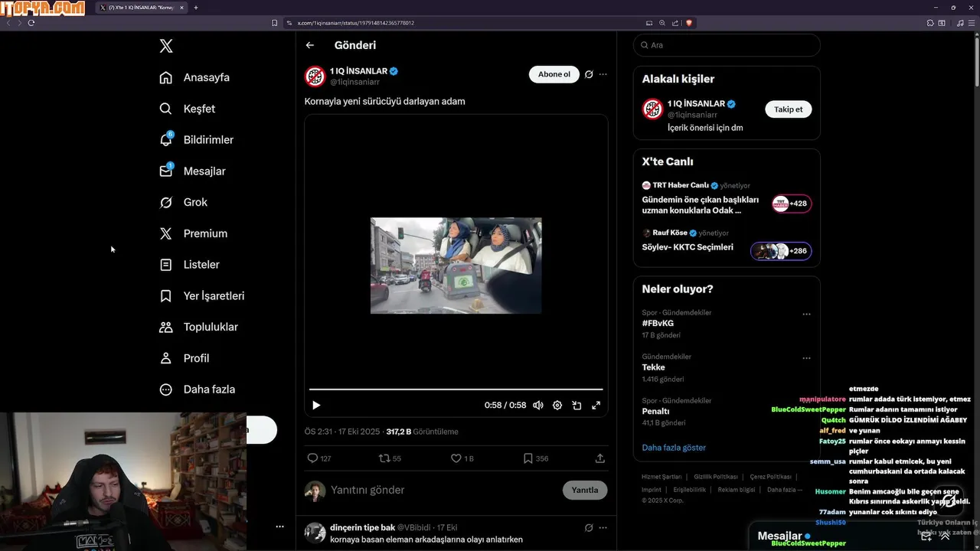
Task: Click the Abone ol button
Action: click(x=554, y=74)
